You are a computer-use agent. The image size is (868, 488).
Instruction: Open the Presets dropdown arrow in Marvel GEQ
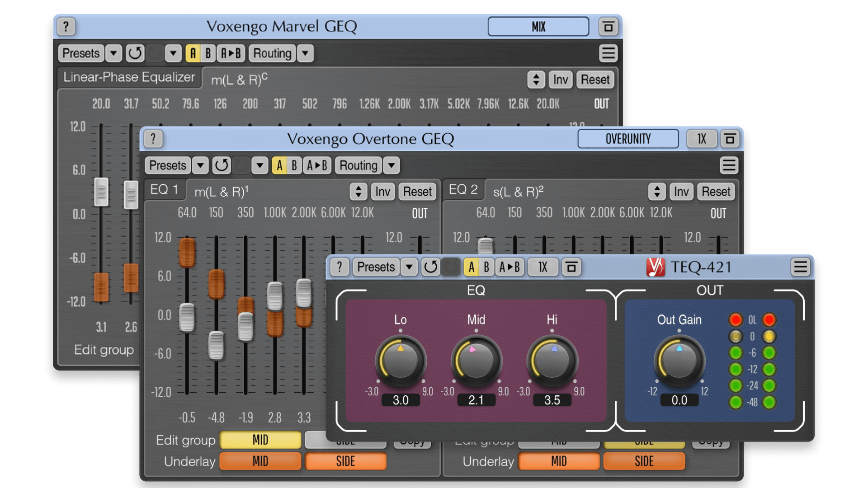click(113, 53)
